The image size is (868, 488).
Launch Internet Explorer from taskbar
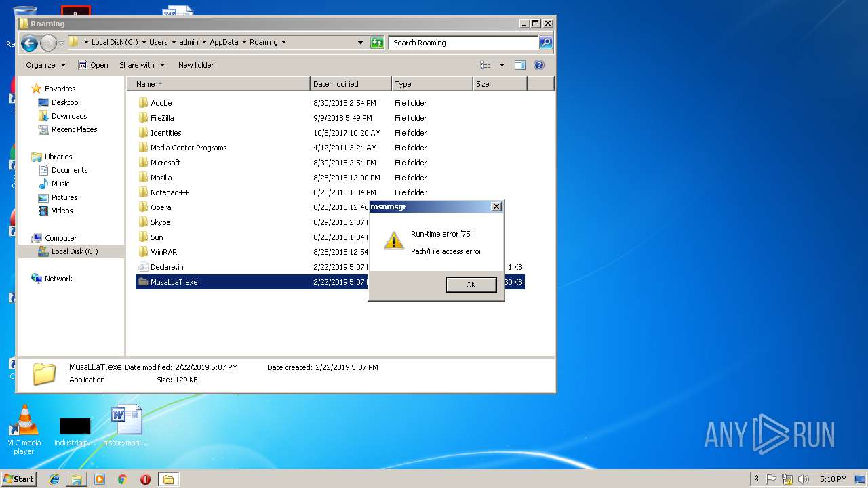pyautogui.click(x=54, y=479)
